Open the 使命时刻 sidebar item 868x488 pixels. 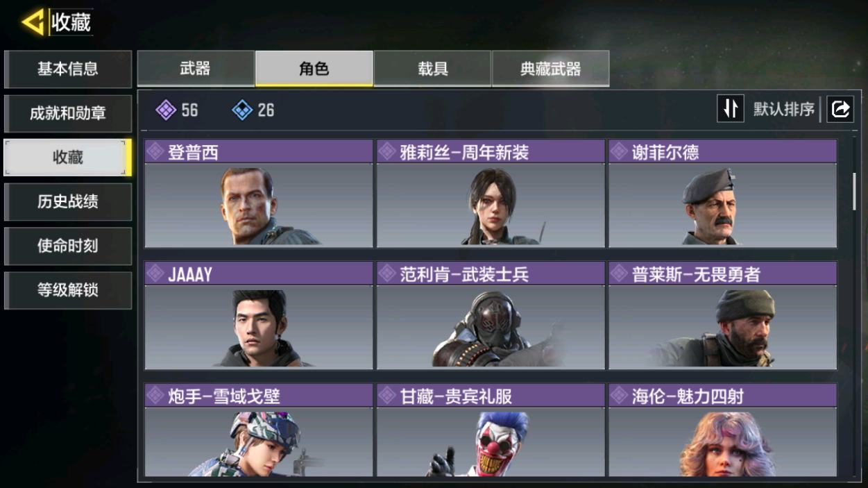68,246
